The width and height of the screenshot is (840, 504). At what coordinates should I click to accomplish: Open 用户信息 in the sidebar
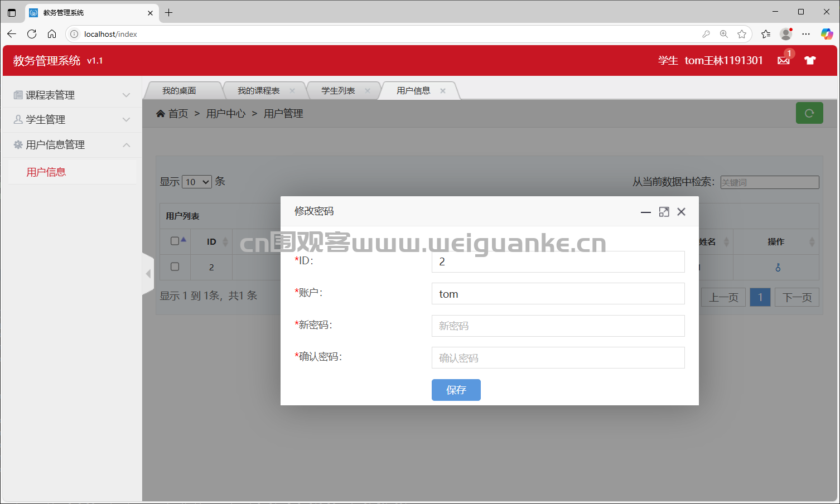pyautogui.click(x=46, y=172)
